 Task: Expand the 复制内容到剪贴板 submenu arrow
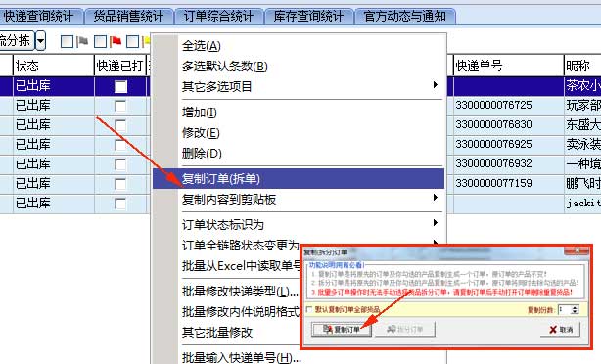435,197
